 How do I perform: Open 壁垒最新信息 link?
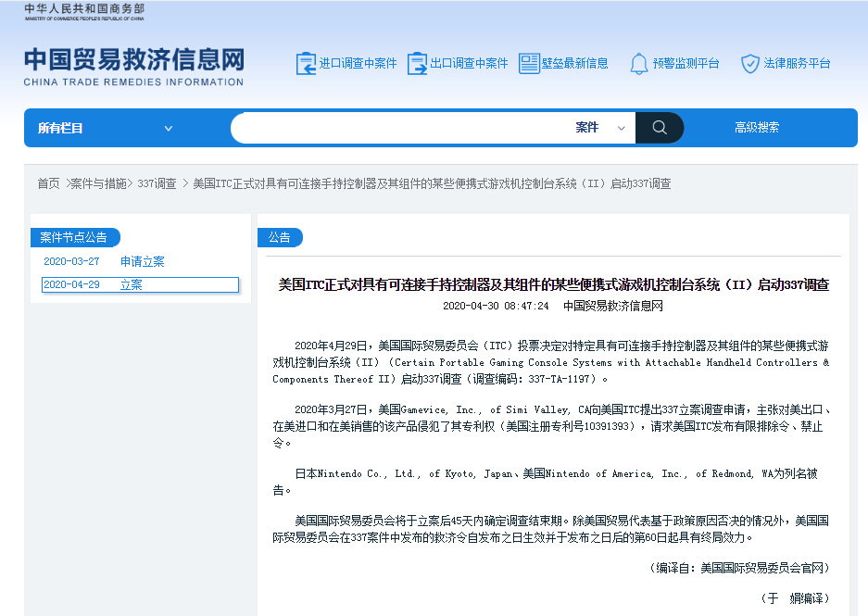[574, 64]
